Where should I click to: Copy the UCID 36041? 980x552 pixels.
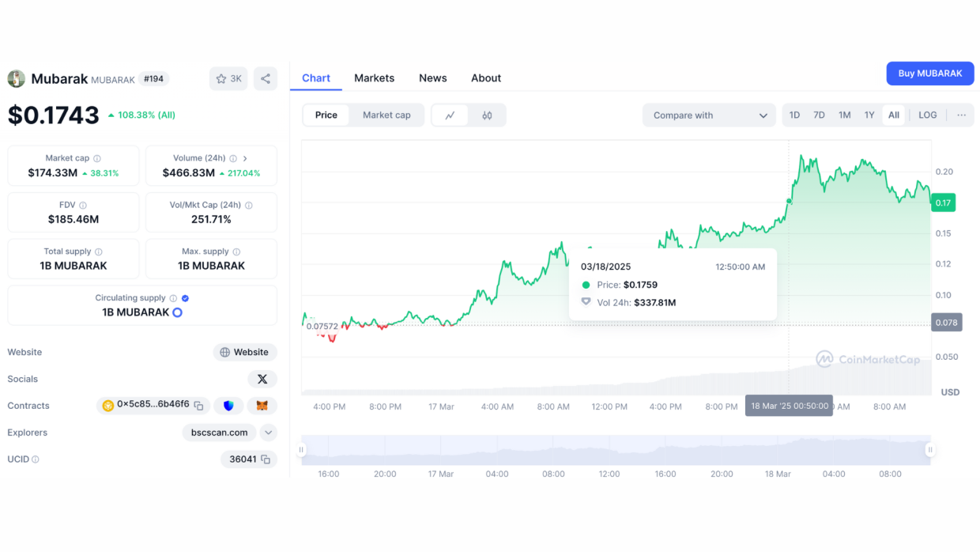coord(266,459)
